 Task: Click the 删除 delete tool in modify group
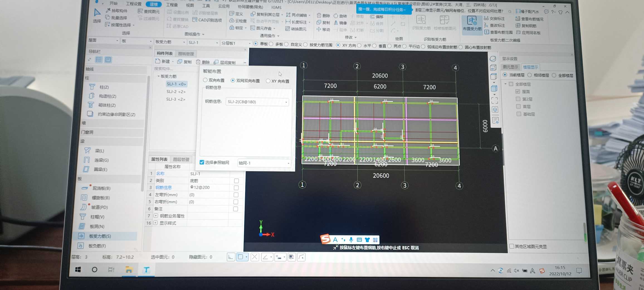[323, 16]
